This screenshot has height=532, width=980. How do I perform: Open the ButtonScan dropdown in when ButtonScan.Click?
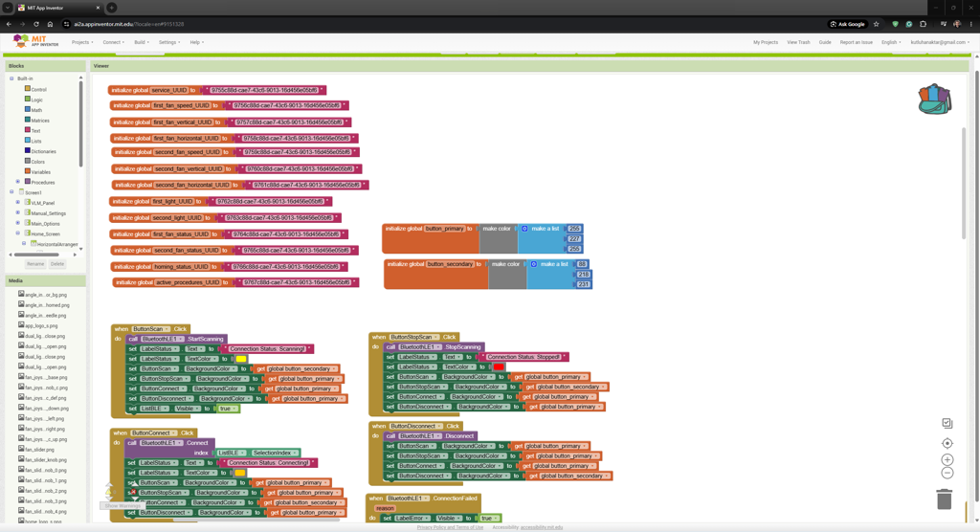point(150,329)
